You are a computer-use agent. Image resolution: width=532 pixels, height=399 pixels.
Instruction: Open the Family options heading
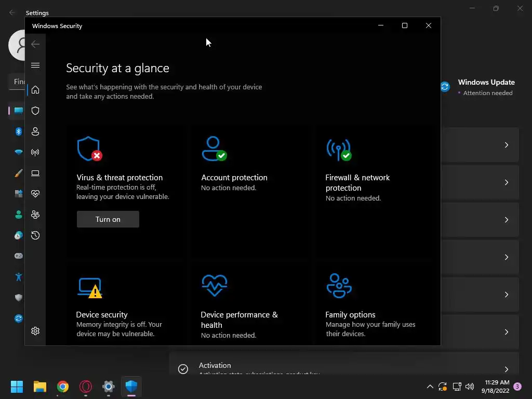pyautogui.click(x=350, y=314)
